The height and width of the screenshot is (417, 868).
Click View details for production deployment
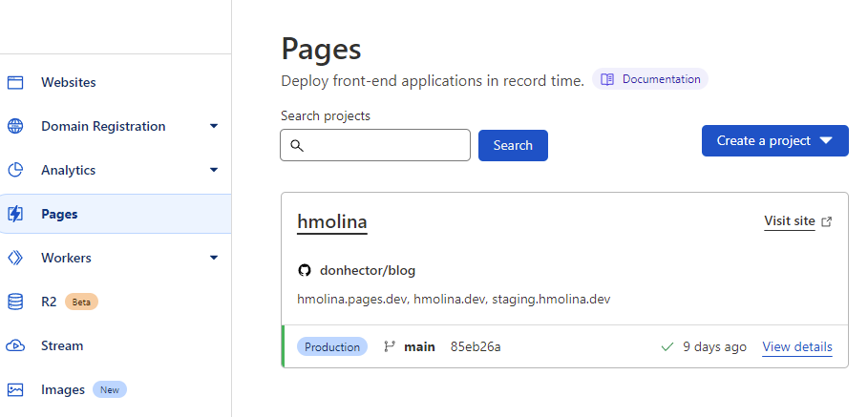tap(797, 346)
